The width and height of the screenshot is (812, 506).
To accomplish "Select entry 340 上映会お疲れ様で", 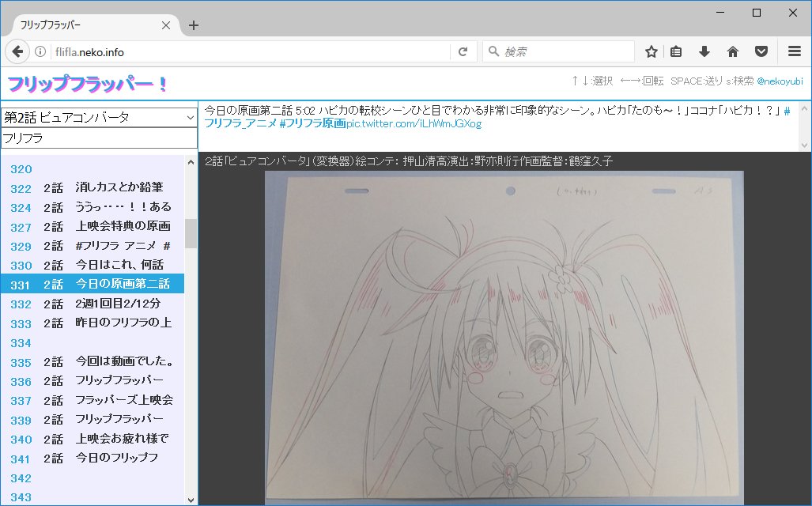I will (93, 439).
